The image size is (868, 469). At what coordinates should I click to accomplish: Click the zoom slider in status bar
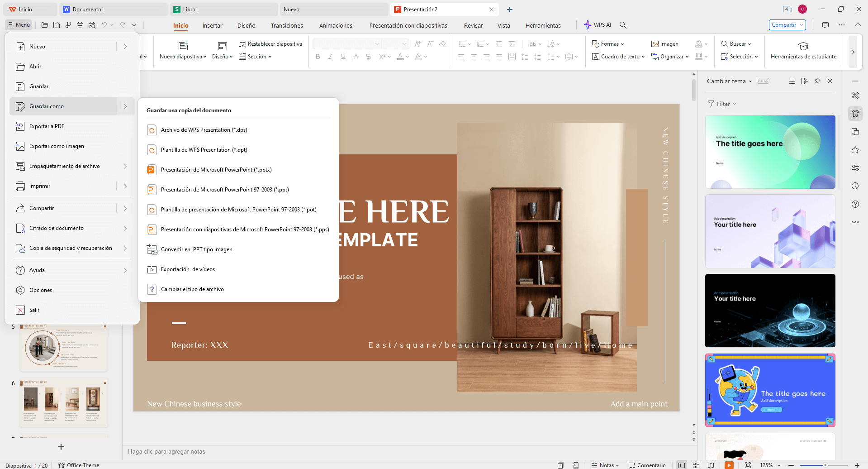(825, 465)
